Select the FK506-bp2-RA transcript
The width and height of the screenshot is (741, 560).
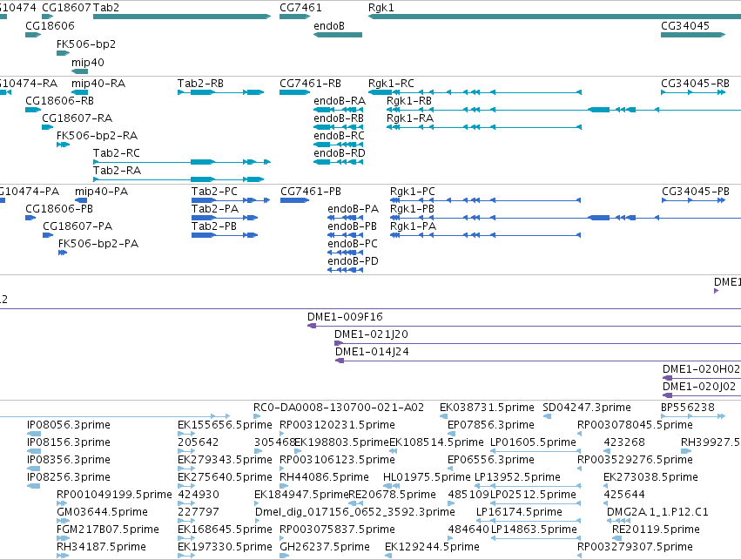[63, 145]
